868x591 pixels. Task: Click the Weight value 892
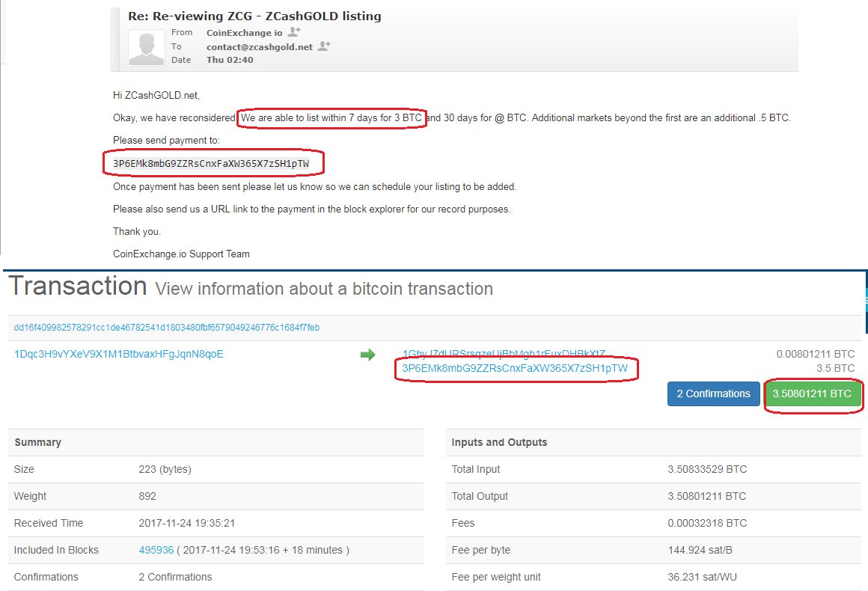pos(147,497)
